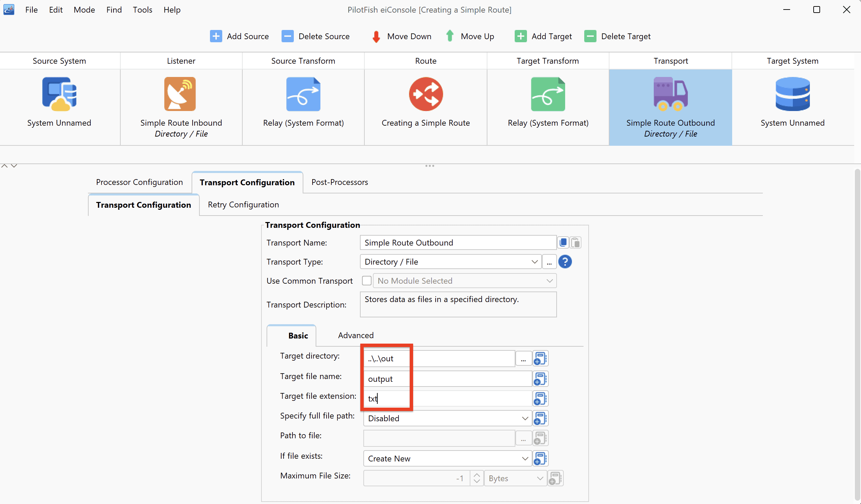Select the Source Transform relay icon
861x504 pixels.
point(303,94)
